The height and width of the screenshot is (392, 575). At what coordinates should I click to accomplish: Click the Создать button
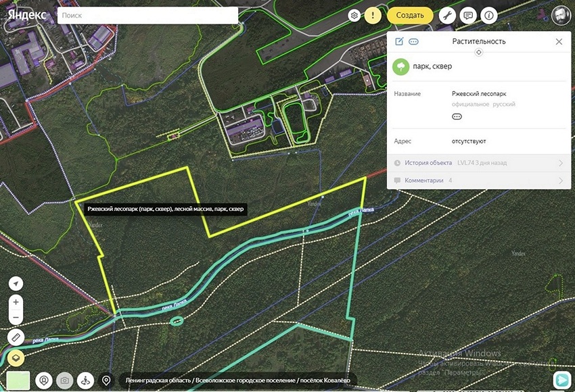[410, 15]
